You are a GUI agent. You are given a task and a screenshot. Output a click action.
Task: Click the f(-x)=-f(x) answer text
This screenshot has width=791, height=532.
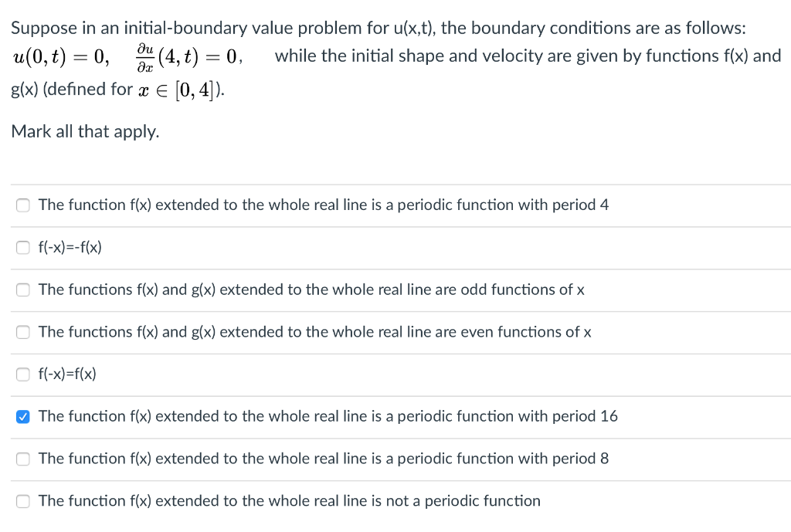click(x=69, y=247)
